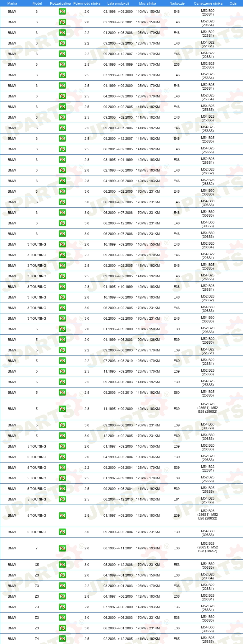Click the engine code cell in the BMW 7 row
This screenshot has width=243, height=644.
click(x=208, y=548)
